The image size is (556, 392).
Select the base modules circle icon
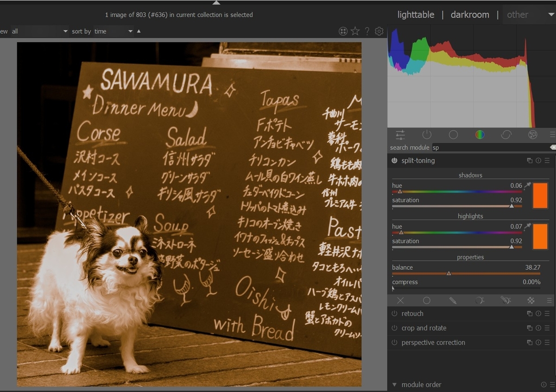453,135
